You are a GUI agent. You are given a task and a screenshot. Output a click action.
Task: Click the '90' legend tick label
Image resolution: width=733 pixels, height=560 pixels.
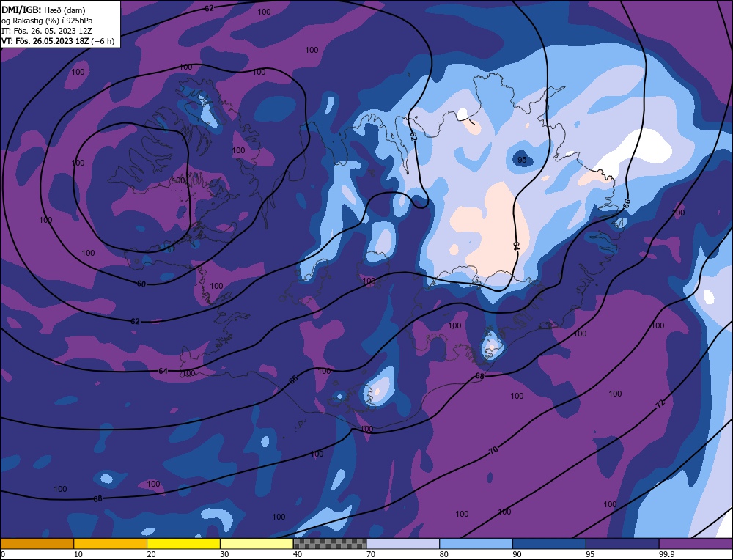click(517, 554)
